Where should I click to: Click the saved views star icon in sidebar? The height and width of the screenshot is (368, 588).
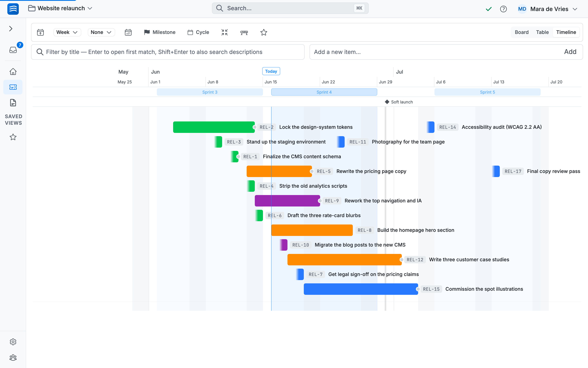pos(13,137)
